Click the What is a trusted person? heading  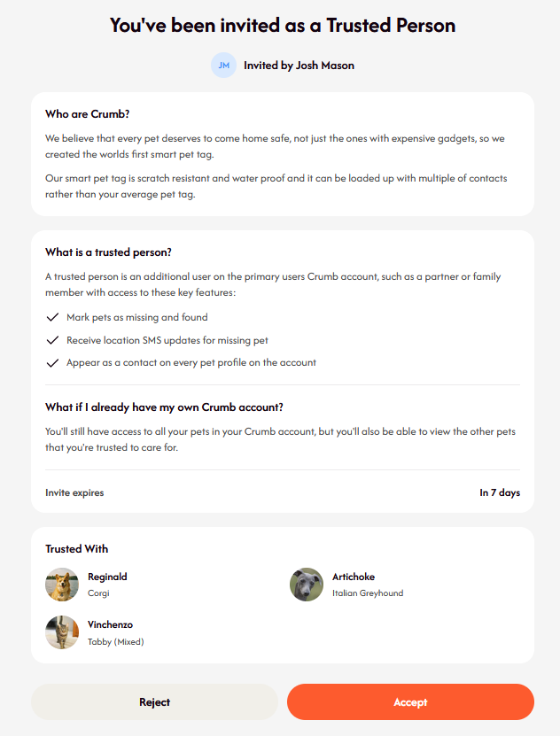(x=108, y=252)
